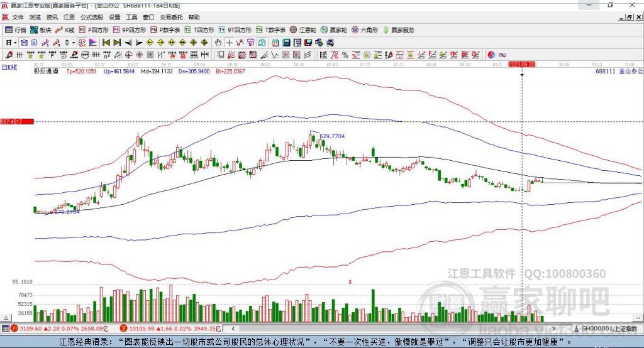
Task: Launch the 赢家轮 wheel tool
Action: pyautogui.click(x=334, y=30)
